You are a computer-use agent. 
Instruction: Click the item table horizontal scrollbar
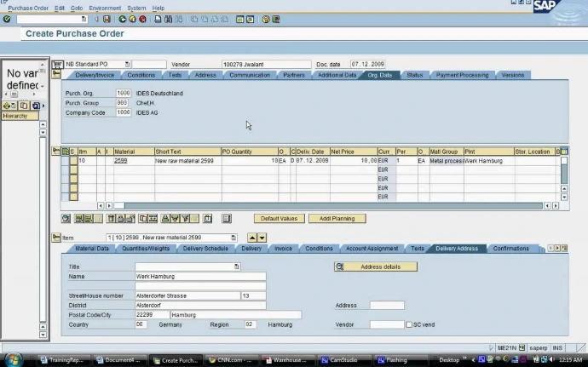tap(328, 206)
